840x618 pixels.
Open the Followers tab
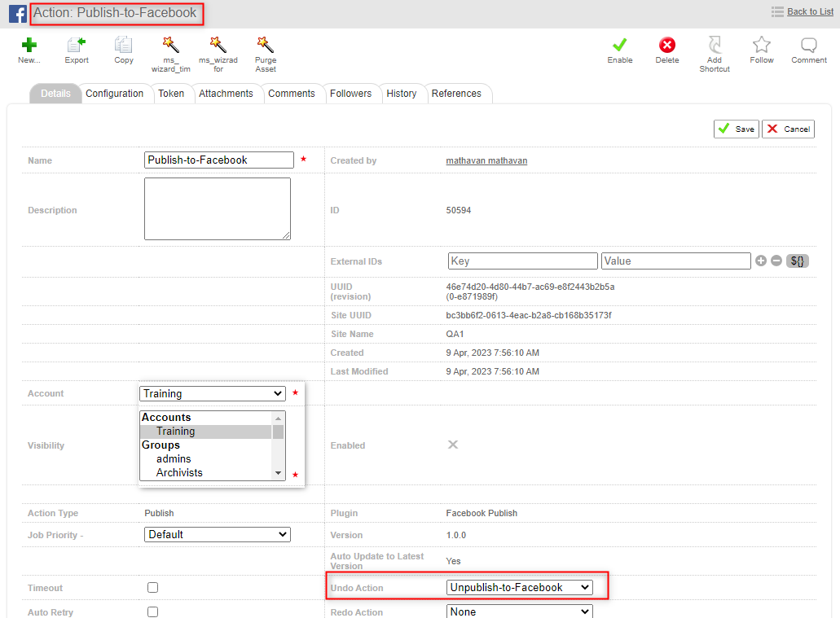coord(351,93)
